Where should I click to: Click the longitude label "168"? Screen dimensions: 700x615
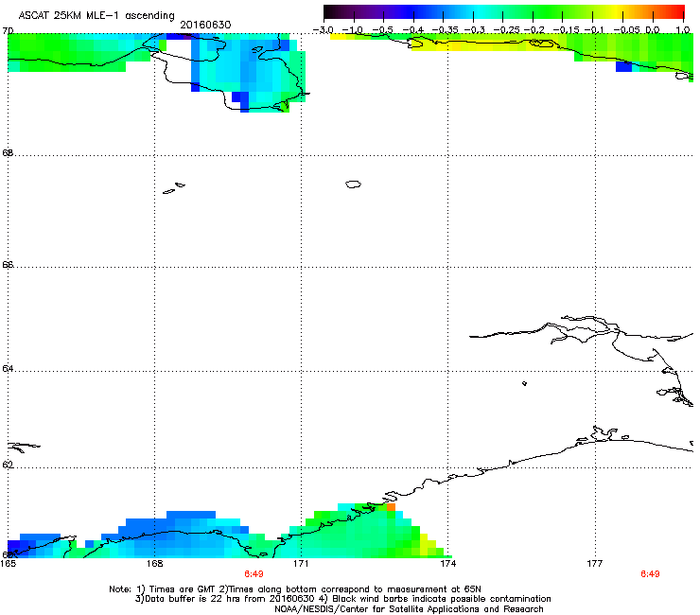154,564
